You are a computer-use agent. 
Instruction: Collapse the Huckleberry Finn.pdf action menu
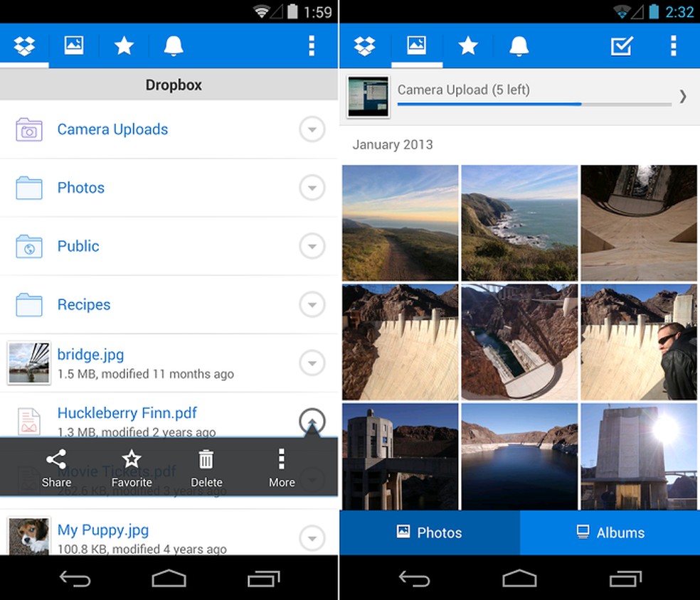click(312, 421)
